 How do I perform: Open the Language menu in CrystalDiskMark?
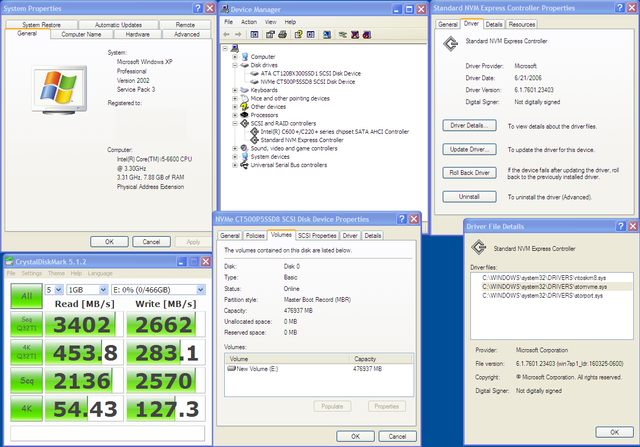pyautogui.click(x=100, y=273)
